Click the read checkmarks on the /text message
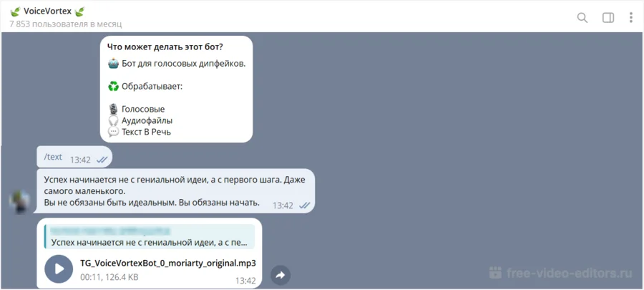644x290 pixels. pyautogui.click(x=102, y=160)
